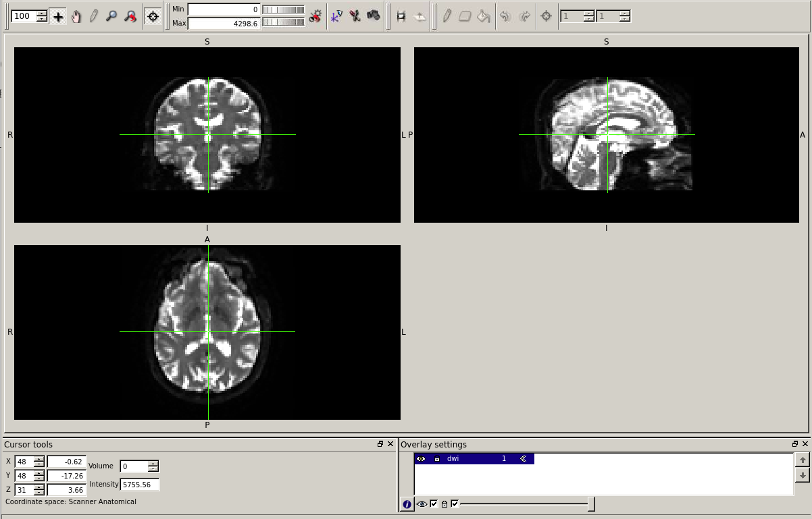The width and height of the screenshot is (812, 519).
Task: Click the lock icon on the dwi overlay
Action: pyautogui.click(x=437, y=459)
